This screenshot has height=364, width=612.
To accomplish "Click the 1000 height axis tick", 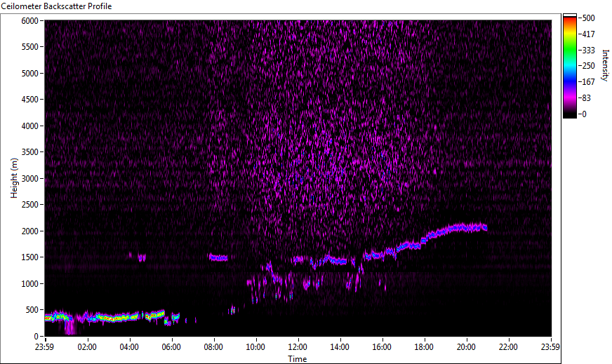I will (x=30, y=284).
